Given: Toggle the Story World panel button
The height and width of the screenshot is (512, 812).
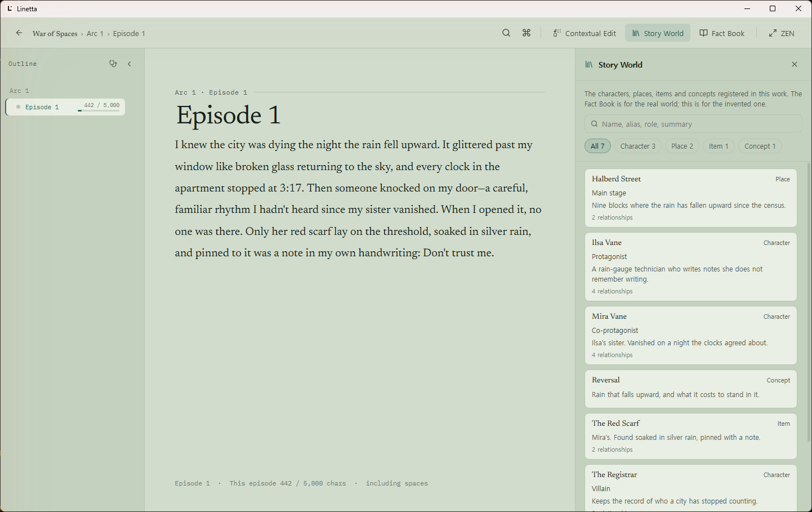Looking at the screenshot, I should pos(658,33).
